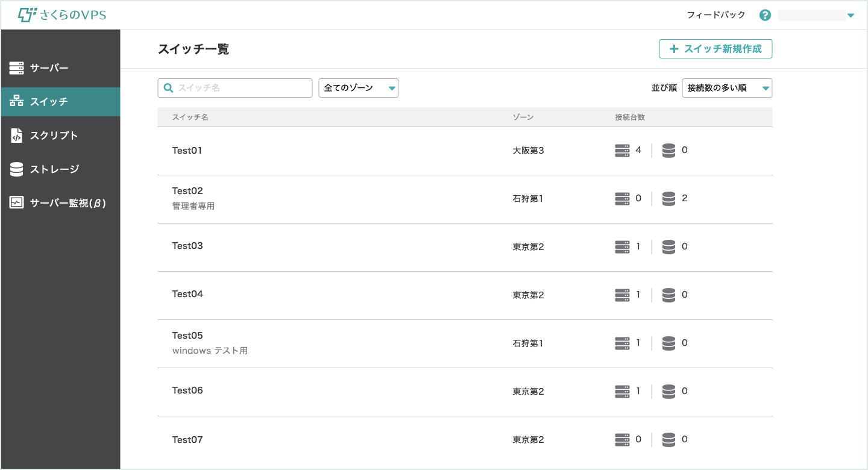Screen dimensions: 868x470
Task: Click the magnifier icon in search box
Action: pyautogui.click(x=169, y=88)
